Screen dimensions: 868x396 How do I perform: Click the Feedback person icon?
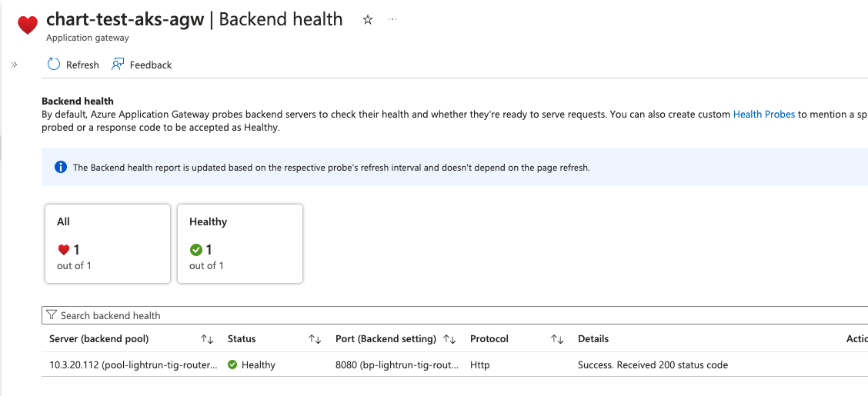118,65
